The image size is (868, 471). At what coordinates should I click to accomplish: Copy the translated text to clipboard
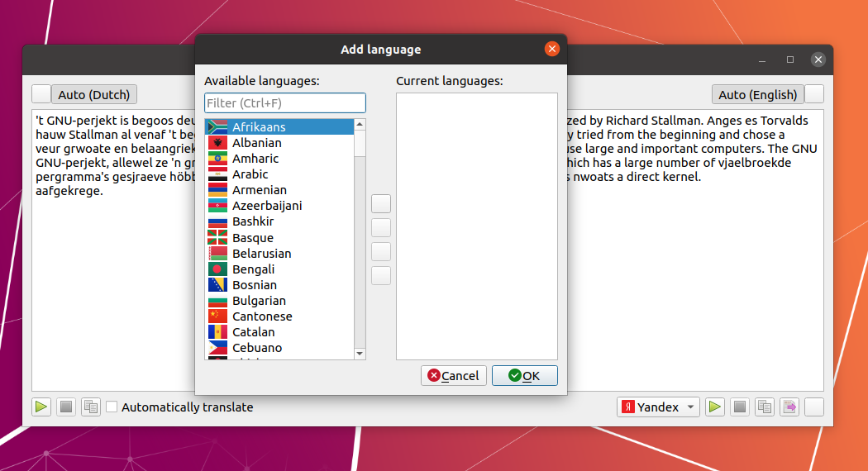point(765,407)
